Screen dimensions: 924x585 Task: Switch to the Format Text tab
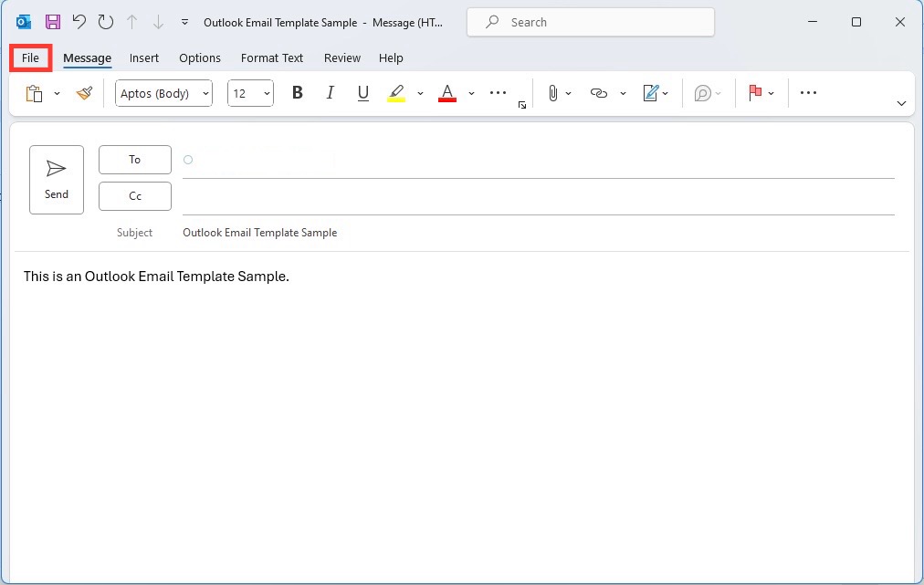pos(272,57)
